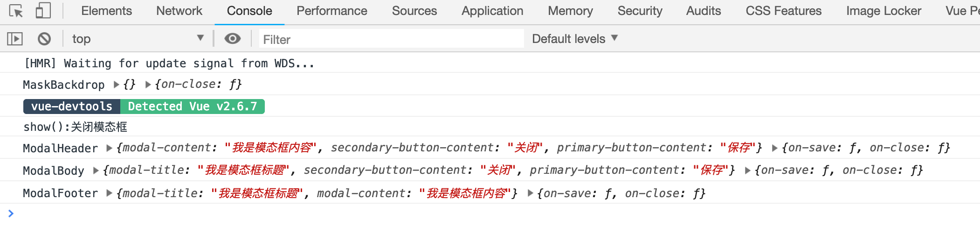Expand the ModalBody props object

(x=96, y=171)
